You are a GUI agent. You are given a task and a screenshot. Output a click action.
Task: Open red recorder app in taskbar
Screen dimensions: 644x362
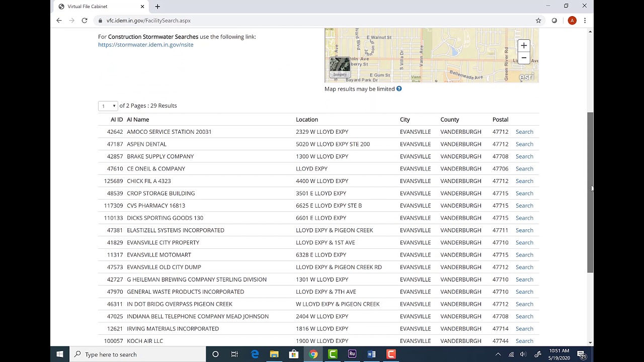click(391, 354)
